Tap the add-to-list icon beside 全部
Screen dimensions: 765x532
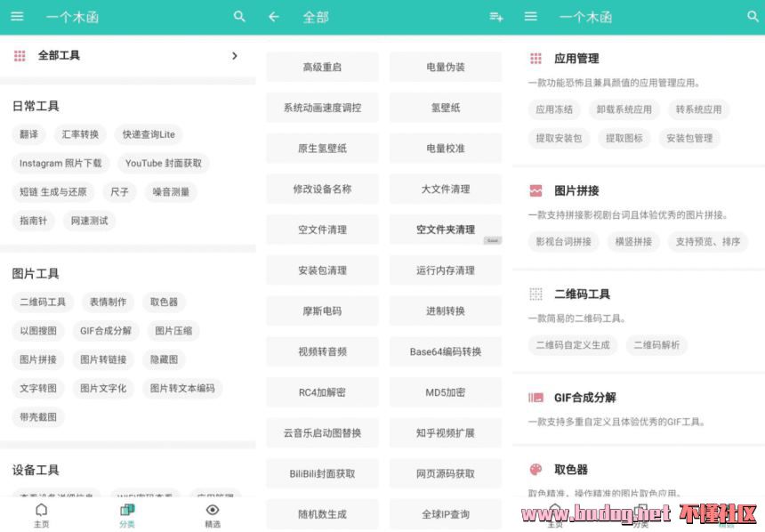click(495, 17)
